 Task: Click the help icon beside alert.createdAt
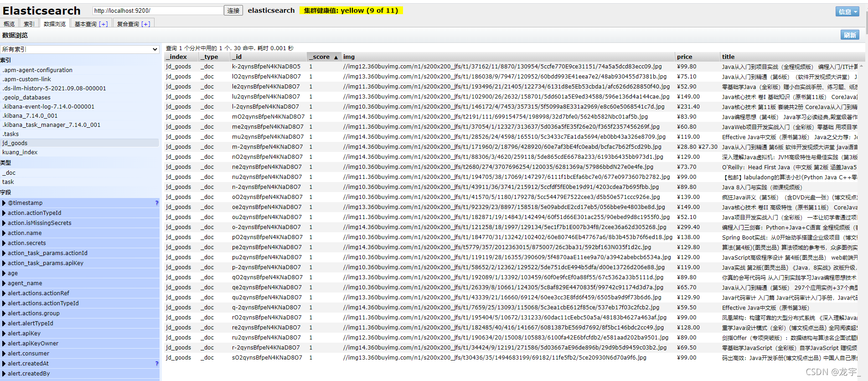[x=157, y=363]
